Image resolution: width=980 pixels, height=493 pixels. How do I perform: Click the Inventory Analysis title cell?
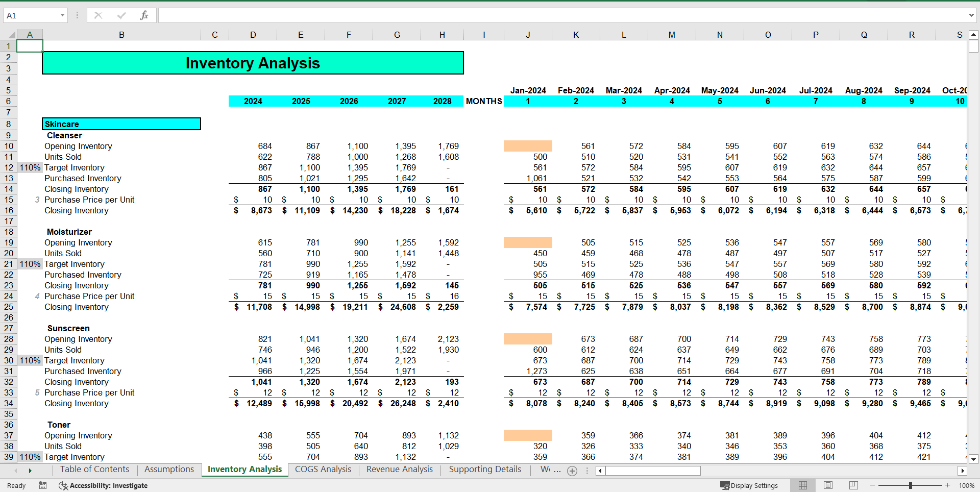pyautogui.click(x=253, y=63)
